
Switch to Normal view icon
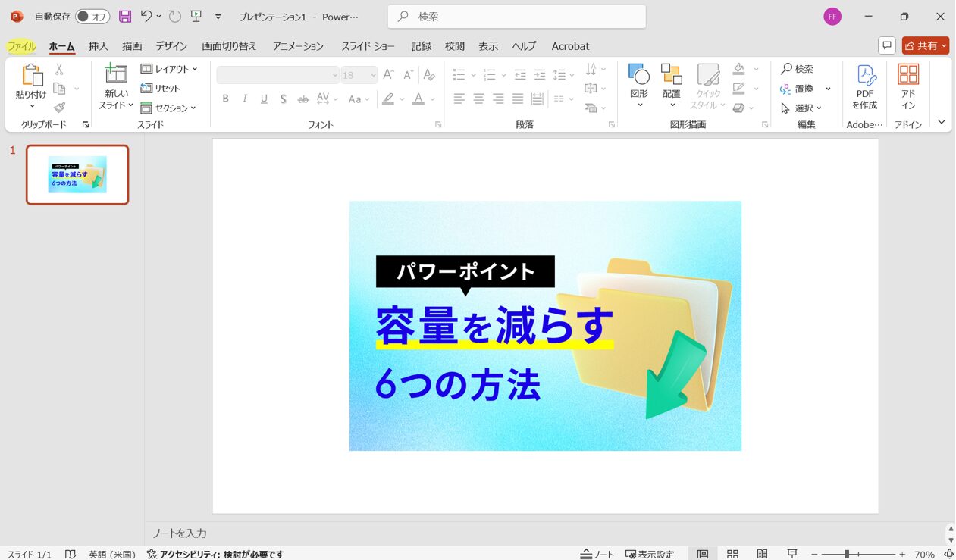703,554
